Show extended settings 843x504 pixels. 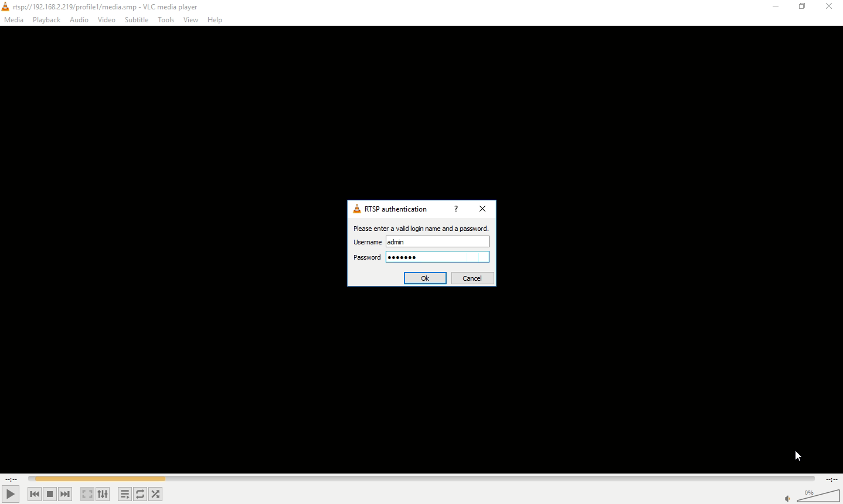103,494
